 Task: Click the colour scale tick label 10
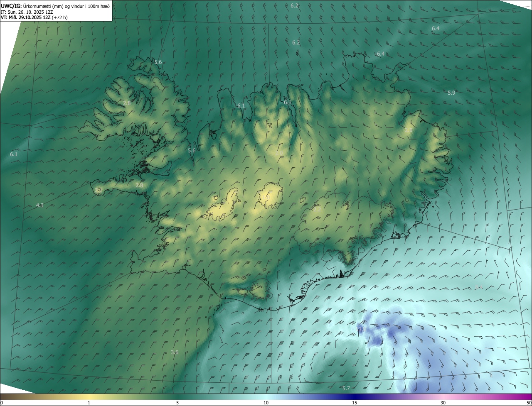pos(266,403)
